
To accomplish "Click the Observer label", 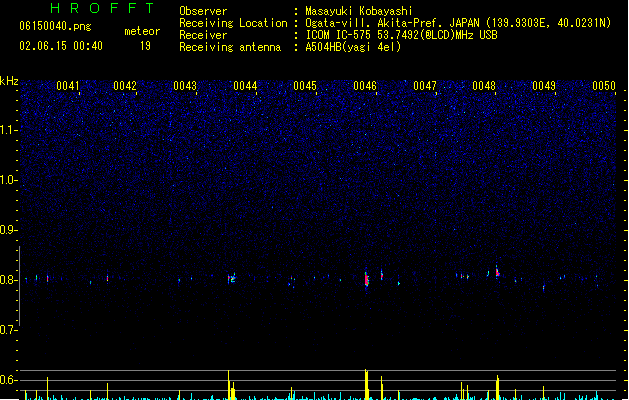I will click(x=203, y=11).
